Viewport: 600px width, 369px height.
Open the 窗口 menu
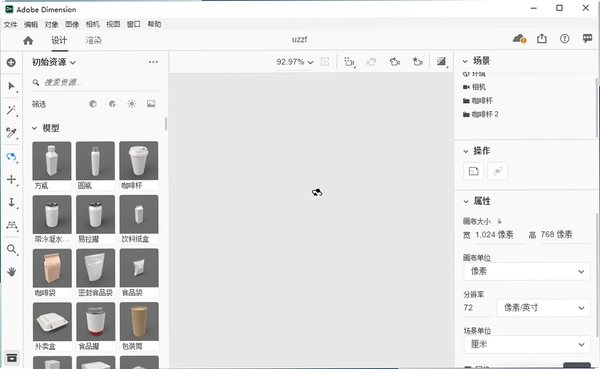[134, 24]
